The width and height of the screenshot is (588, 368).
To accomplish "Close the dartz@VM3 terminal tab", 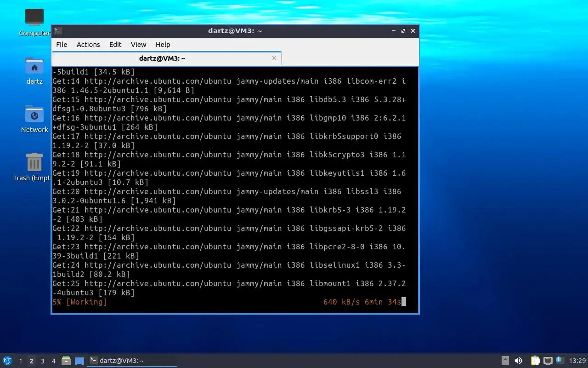I will pyautogui.click(x=274, y=58).
